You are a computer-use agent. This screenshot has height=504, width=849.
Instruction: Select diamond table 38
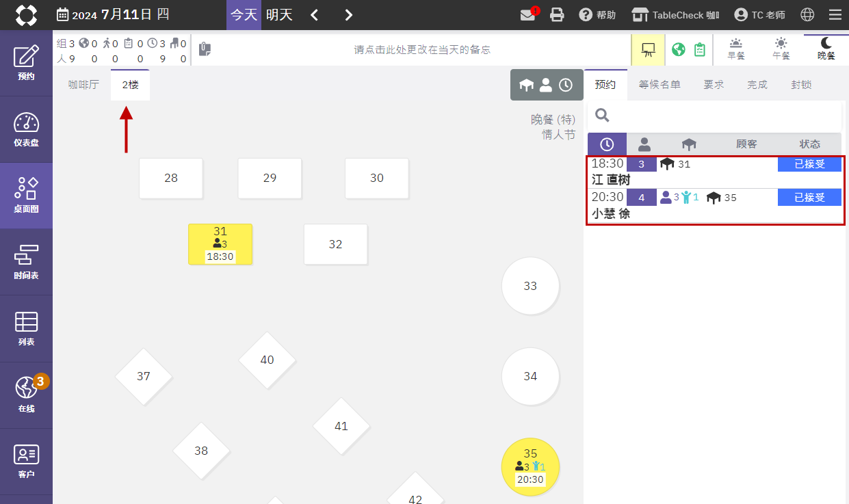point(201,451)
